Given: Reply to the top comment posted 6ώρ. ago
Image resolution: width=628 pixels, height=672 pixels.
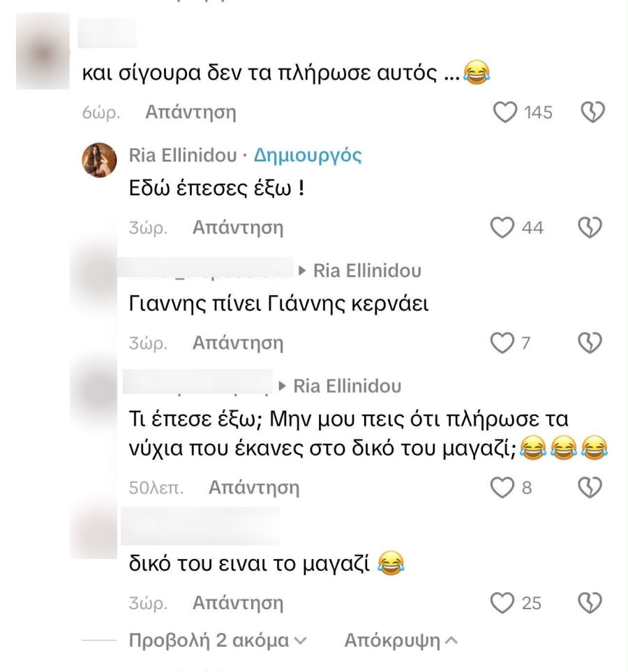Looking at the screenshot, I should coord(190,112).
